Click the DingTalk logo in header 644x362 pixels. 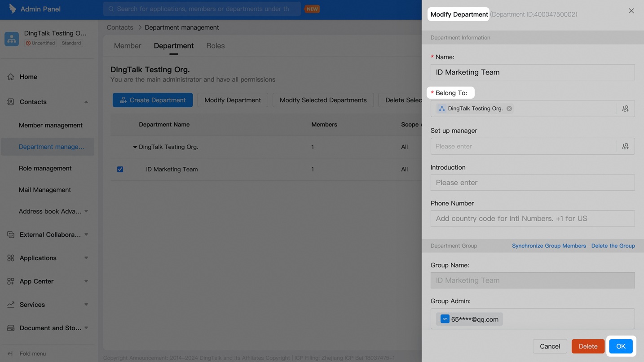(x=13, y=9)
